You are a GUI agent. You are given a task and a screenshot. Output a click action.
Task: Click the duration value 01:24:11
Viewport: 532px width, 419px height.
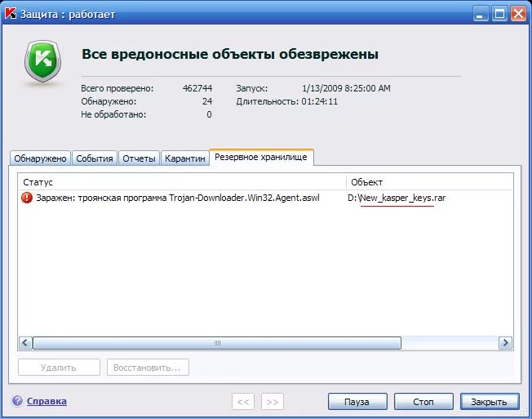coord(320,101)
